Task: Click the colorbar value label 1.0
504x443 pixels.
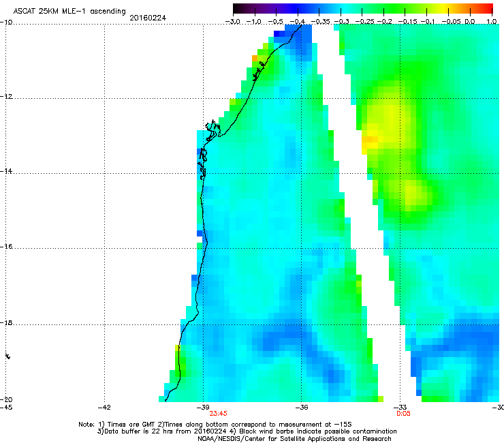Action: pos(492,22)
